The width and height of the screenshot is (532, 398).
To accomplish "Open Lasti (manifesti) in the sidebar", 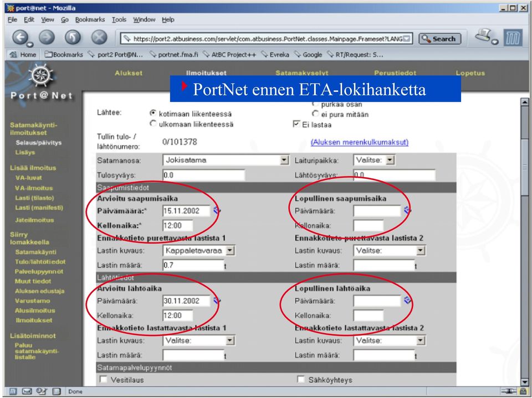I will [39, 208].
